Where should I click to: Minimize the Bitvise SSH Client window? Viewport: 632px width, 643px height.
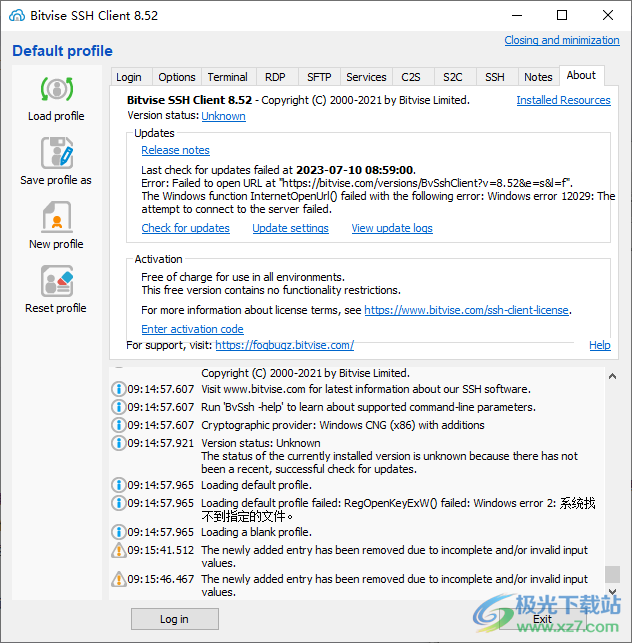(x=517, y=16)
